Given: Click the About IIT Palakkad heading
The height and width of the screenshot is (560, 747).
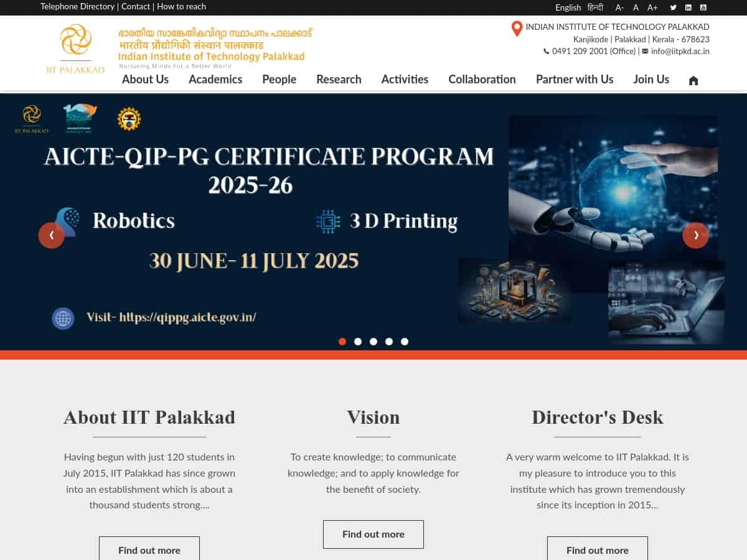Looking at the screenshot, I should pyautogui.click(x=149, y=417).
